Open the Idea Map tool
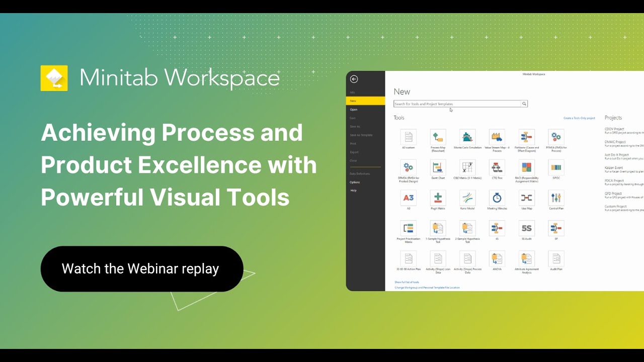644x362 pixels. point(527,198)
